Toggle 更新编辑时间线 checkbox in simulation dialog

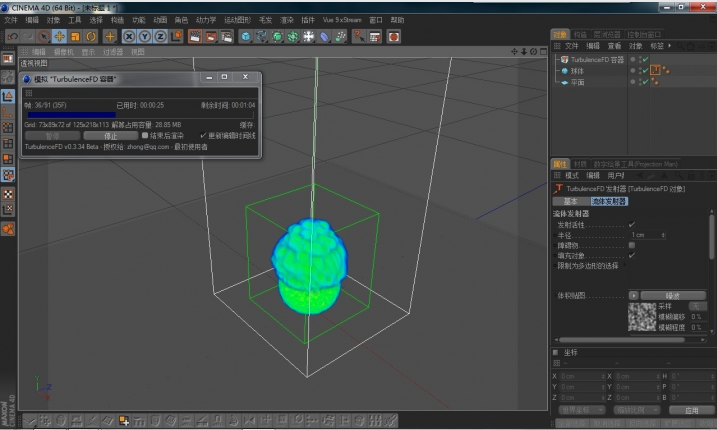tap(203, 135)
